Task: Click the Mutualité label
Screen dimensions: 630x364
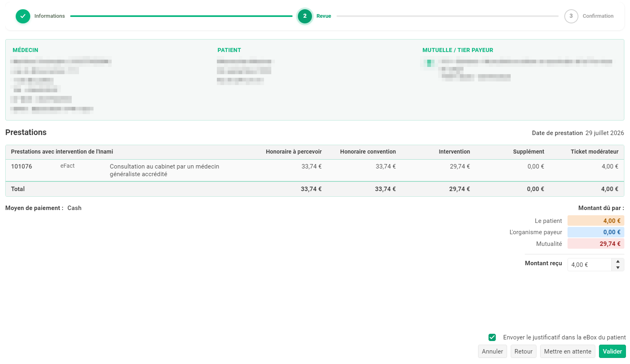Action: tap(549, 244)
